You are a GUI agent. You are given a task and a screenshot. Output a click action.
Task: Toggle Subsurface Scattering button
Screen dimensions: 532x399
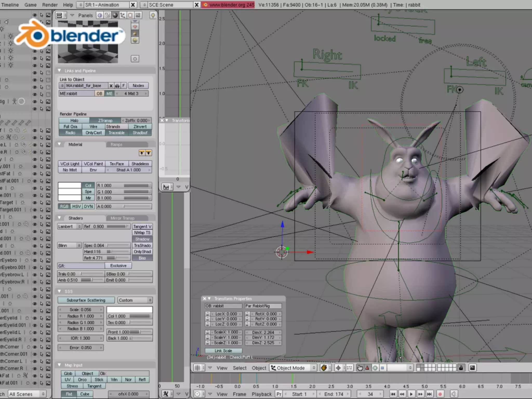(x=86, y=300)
